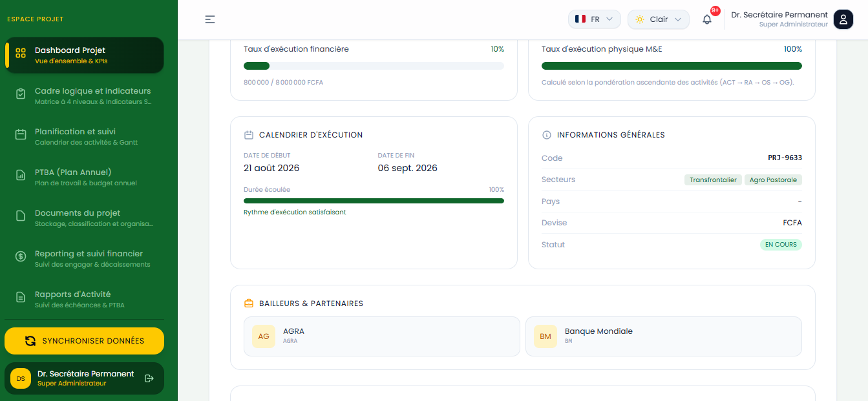Click the sun icon for theme
Viewport: 868px width, 401px height.
pos(640,19)
